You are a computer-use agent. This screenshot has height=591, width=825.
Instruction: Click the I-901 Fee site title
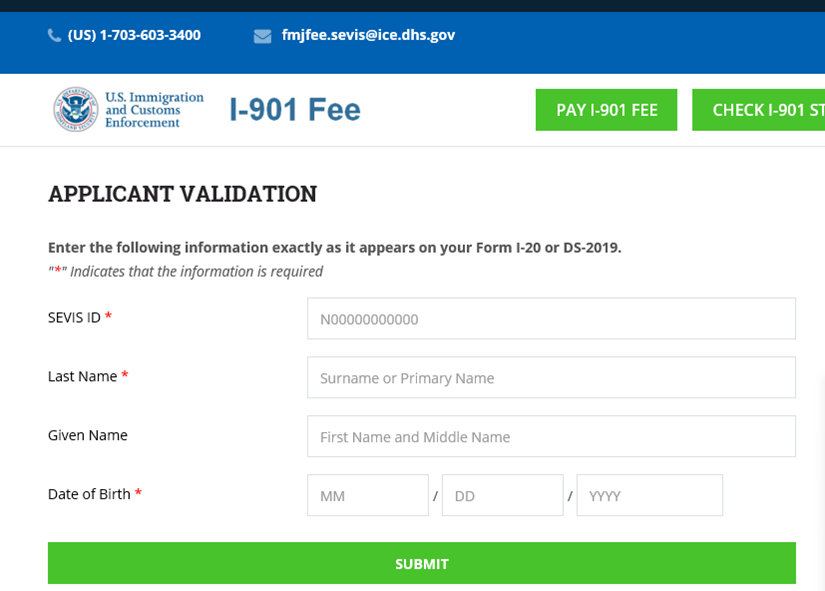295,109
